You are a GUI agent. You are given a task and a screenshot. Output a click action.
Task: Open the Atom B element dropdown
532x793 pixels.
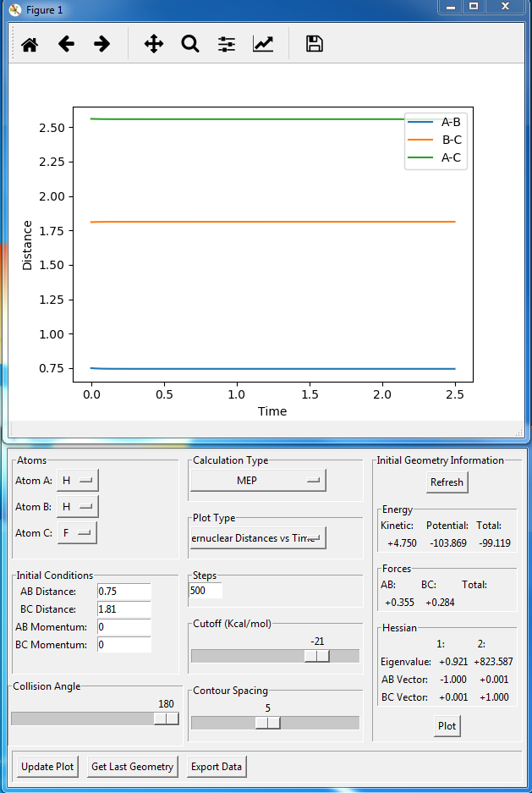tap(77, 506)
